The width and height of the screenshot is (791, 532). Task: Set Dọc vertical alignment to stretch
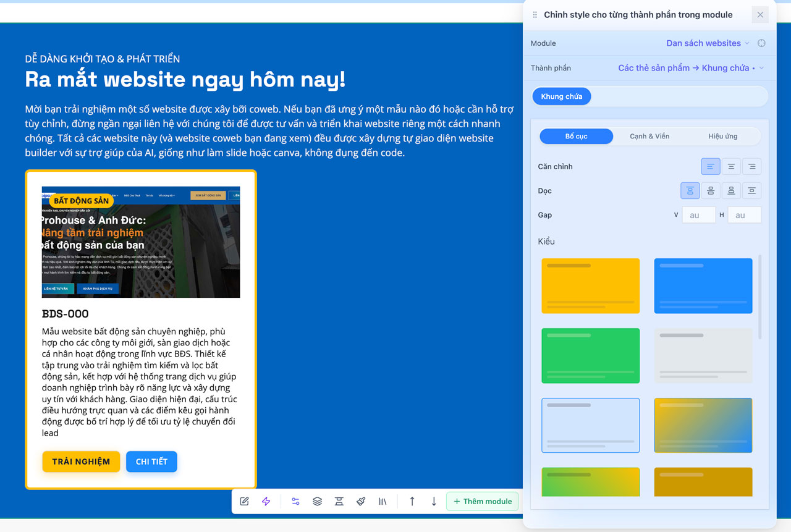click(x=751, y=190)
